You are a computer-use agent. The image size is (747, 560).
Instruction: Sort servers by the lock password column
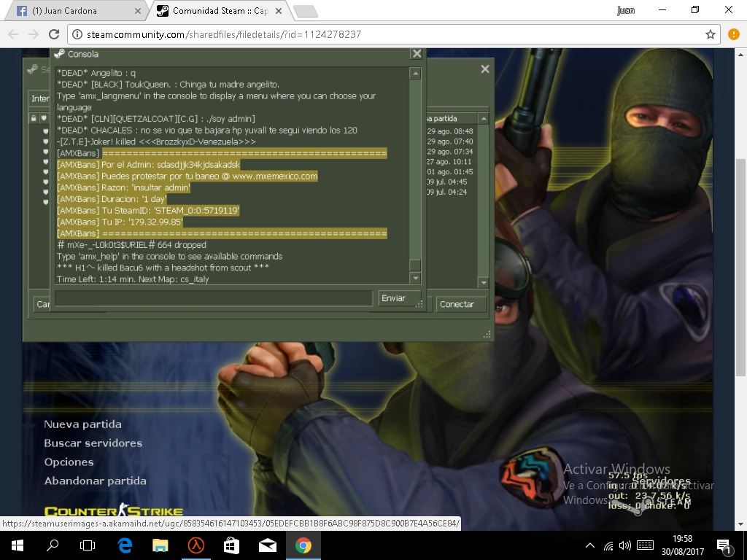click(34, 118)
